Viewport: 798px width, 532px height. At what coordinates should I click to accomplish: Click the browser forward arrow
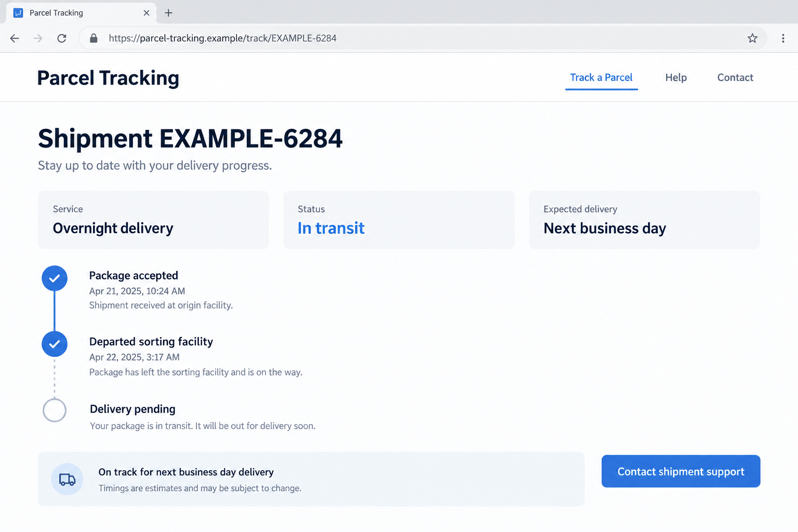(x=38, y=38)
